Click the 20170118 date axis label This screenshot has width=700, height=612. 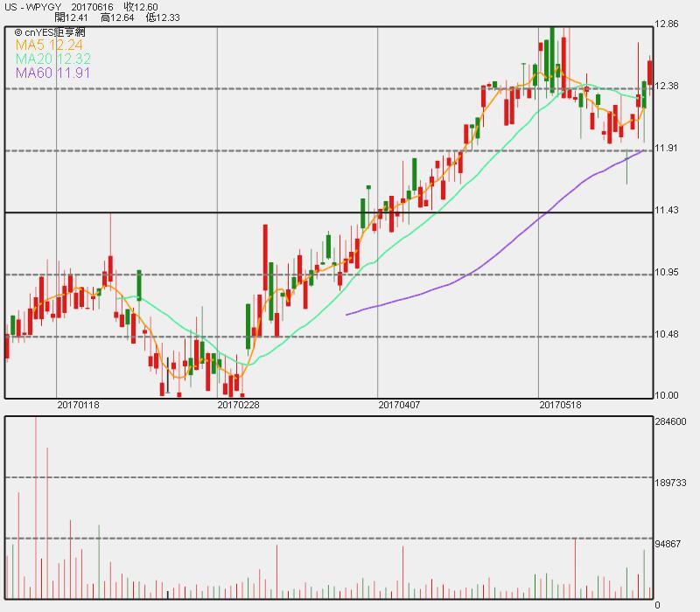click(79, 405)
